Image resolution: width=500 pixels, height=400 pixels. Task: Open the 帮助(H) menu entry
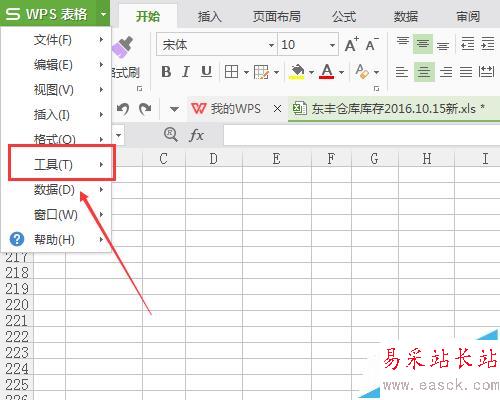tap(56, 239)
